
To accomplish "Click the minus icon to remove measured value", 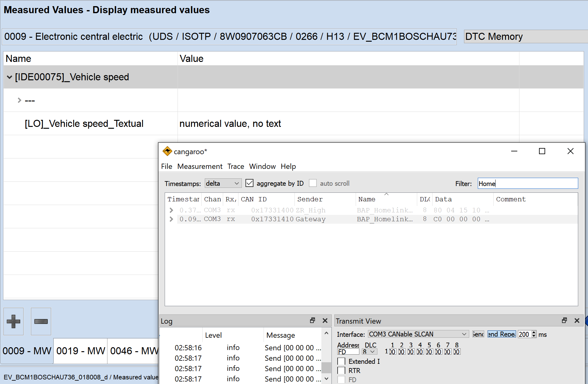I will 41,321.
